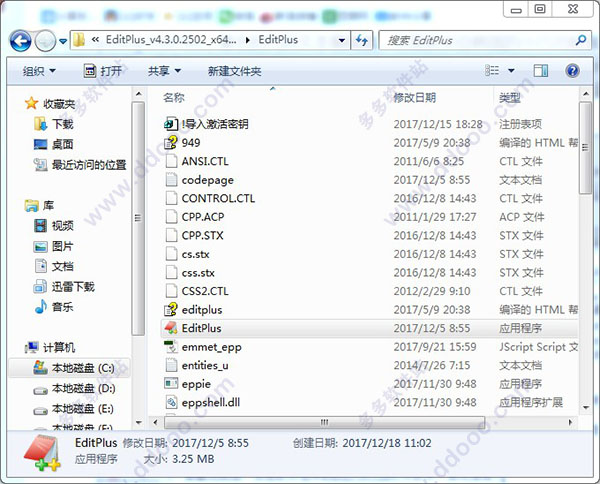Image resolution: width=600 pixels, height=484 pixels.
Task: Select the CSS2.CTL file icon
Action: click(x=171, y=291)
